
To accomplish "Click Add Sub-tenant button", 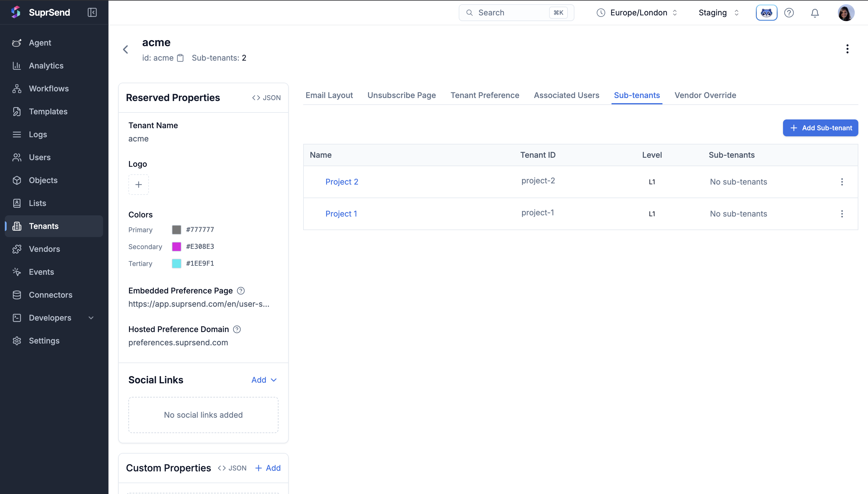I will (x=820, y=128).
